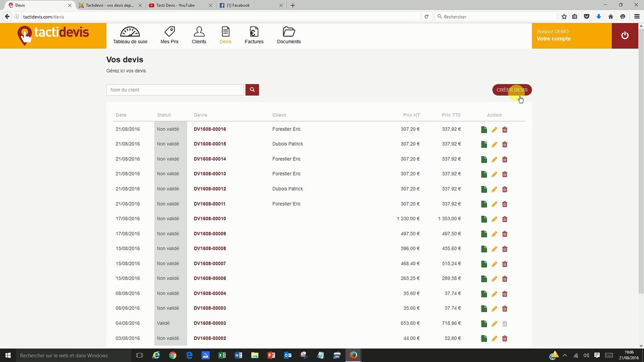Focus the Nom du client search field
Image resolution: width=644 pixels, height=362 pixels.
175,90
